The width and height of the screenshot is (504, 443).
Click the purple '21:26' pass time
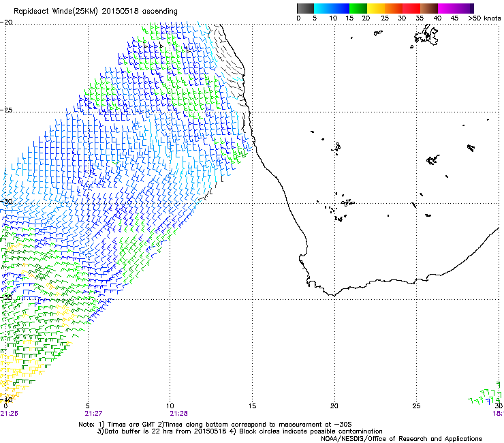click(x=10, y=414)
